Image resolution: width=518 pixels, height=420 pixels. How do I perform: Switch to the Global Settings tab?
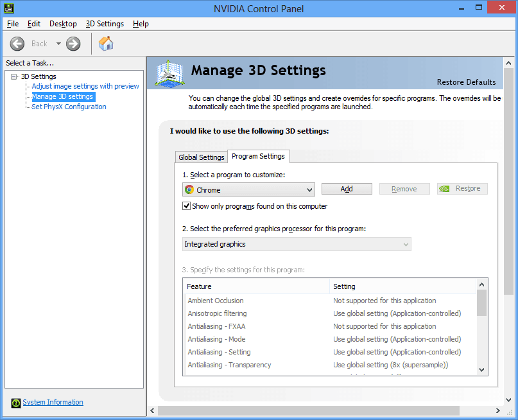pos(201,157)
